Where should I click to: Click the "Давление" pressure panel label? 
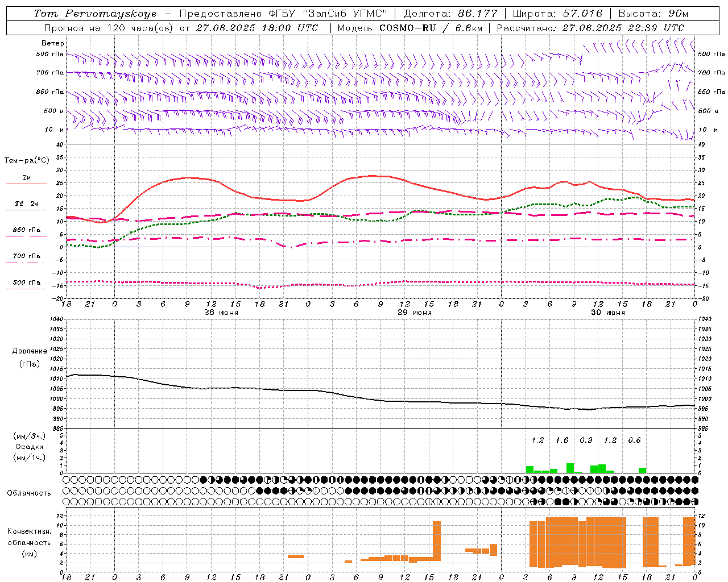pyautogui.click(x=30, y=351)
